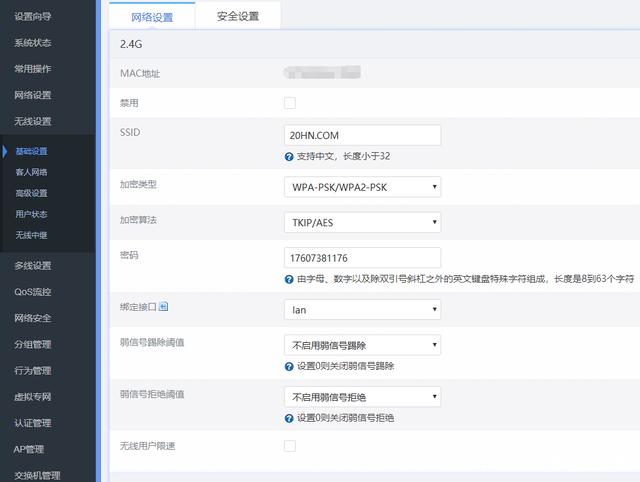This screenshot has width=640, height=482.
Task: Switch to the 安全设置 tab
Action: (x=238, y=16)
